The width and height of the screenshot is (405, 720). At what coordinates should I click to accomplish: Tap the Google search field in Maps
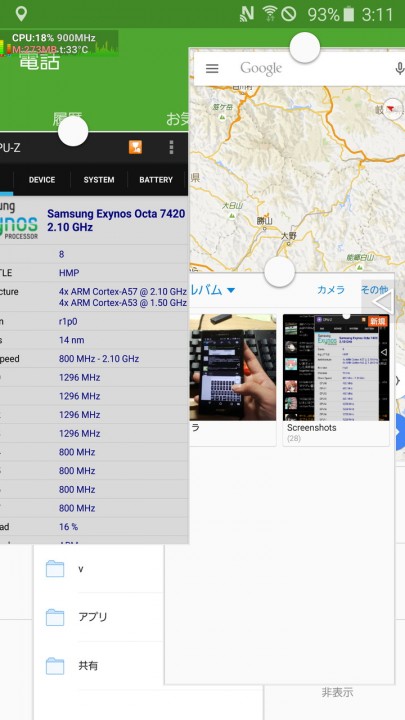(299, 68)
